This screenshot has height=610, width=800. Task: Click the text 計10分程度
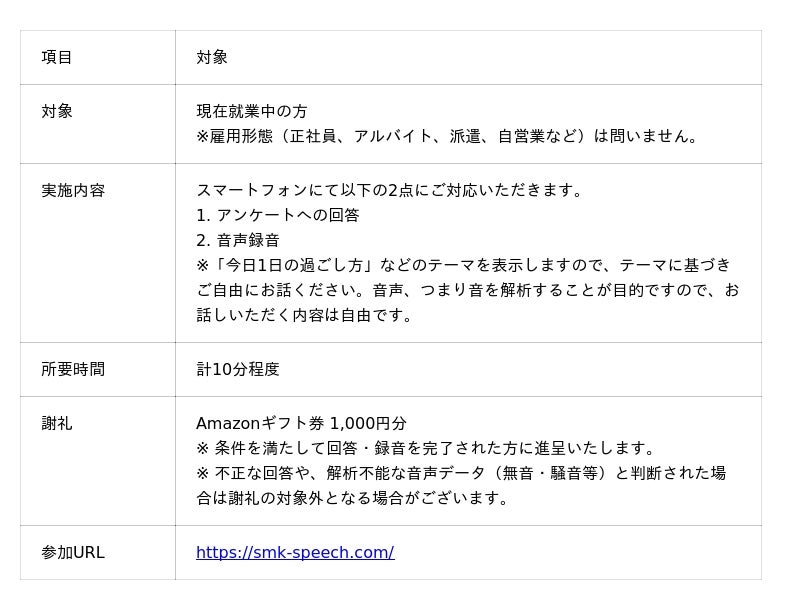(238, 369)
